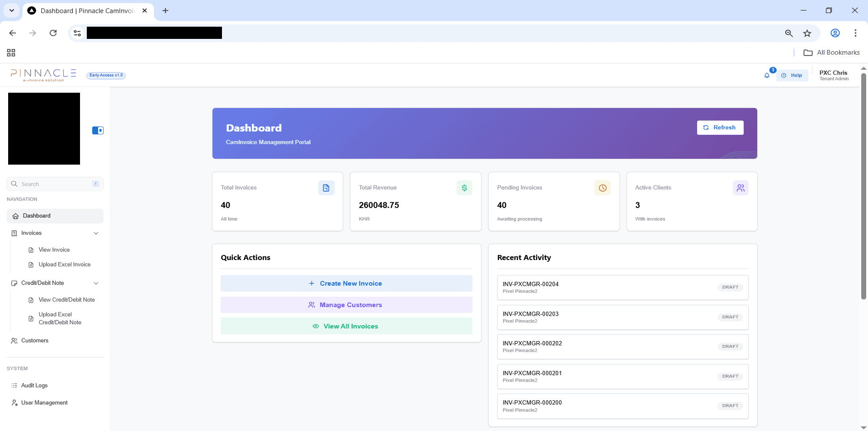Click the Pending Invoices clock icon
Screen dimensions: 868x431
pos(602,188)
